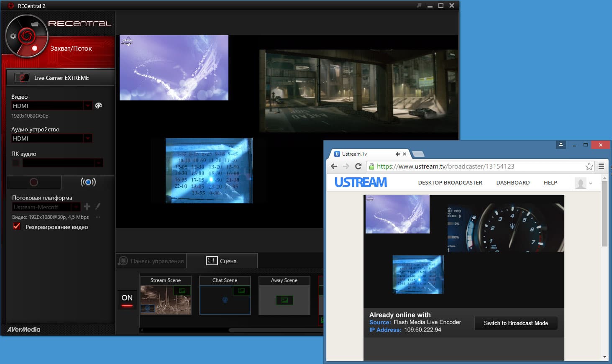Click Switch to Broadcast Mode button
The image size is (612, 364).
pyautogui.click(x=516, y=323)
